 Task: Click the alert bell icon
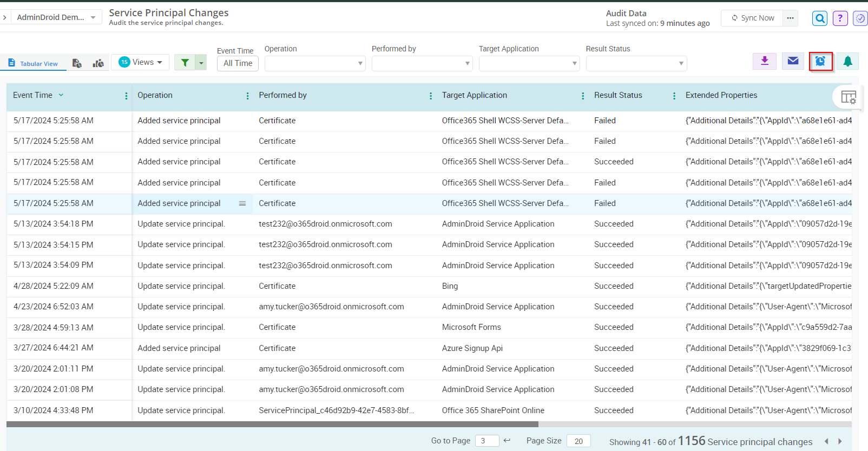tap(847, 61)
